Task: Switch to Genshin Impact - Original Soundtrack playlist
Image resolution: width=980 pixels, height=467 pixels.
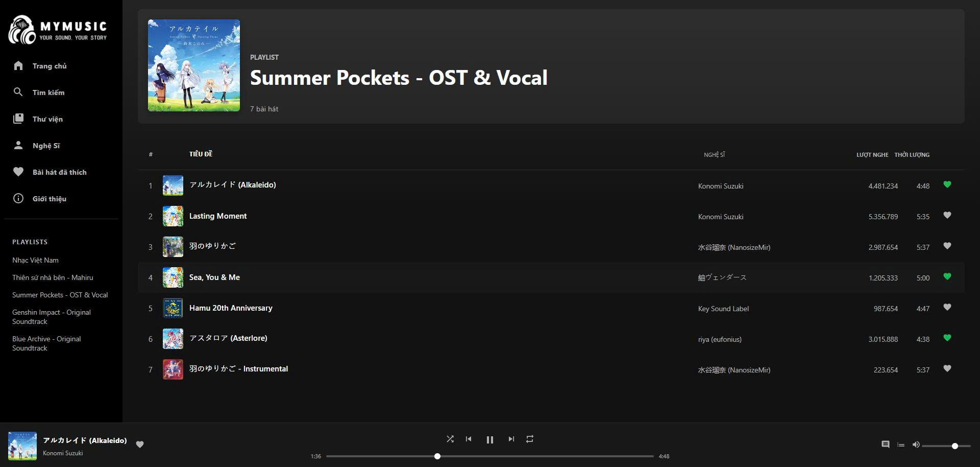Action: tap(52, 317)
